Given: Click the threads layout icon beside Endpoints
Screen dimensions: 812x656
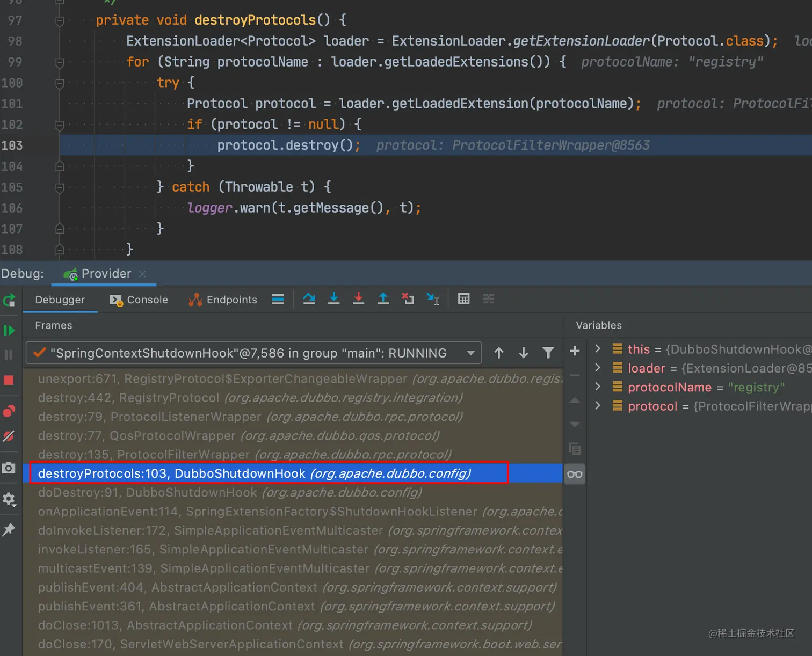Looking at the screenshot, I should [x=278, y=299].
